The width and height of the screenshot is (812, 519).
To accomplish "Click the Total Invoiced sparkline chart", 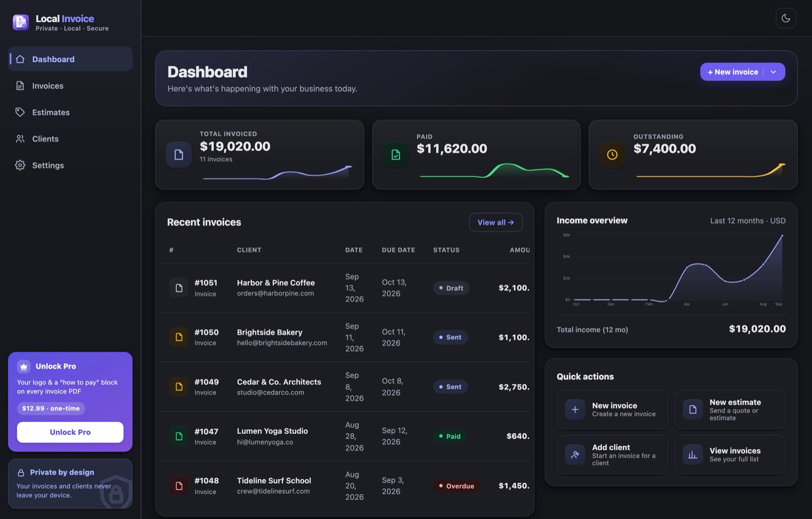I will (277, 172).
